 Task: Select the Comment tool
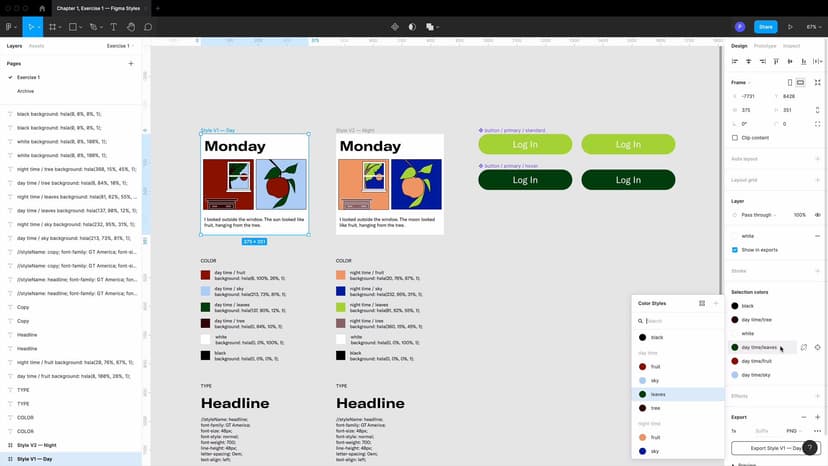pyautogui.click(x=148, y=27)
